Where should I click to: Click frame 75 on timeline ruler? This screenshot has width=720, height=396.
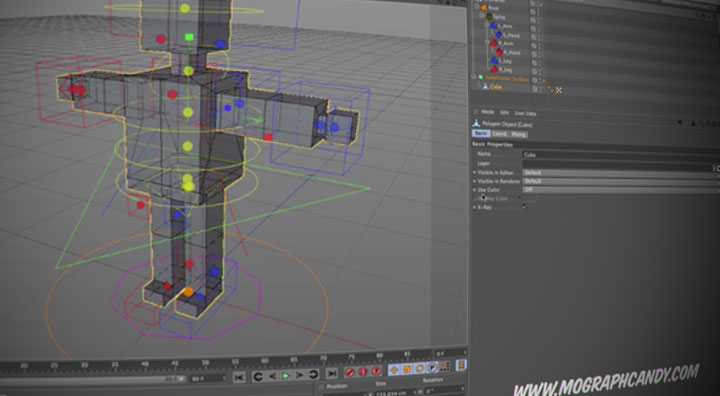coord(352,356)
